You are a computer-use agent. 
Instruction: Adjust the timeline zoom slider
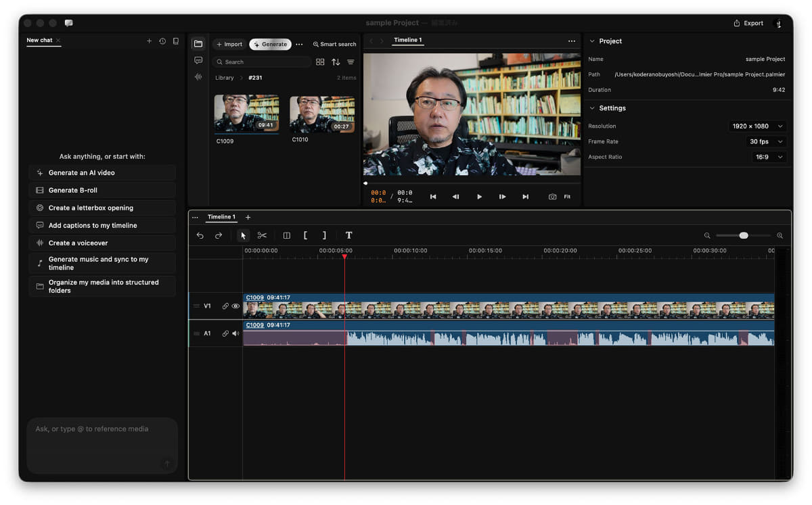click(743, 235)
